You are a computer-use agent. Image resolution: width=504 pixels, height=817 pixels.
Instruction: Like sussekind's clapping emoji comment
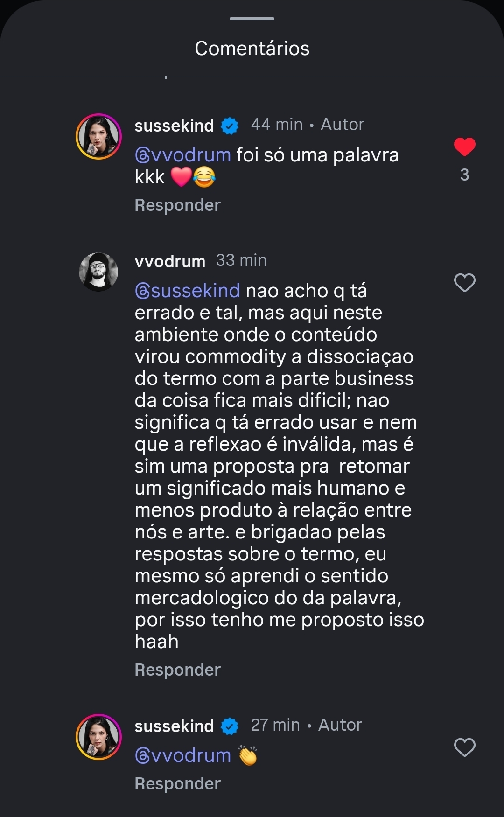[464, 747]
